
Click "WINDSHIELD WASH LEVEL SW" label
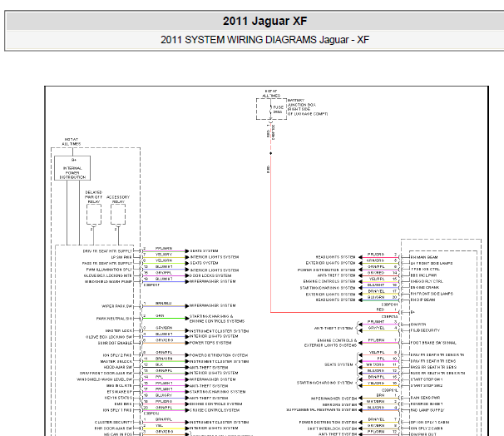click(105, 379)
